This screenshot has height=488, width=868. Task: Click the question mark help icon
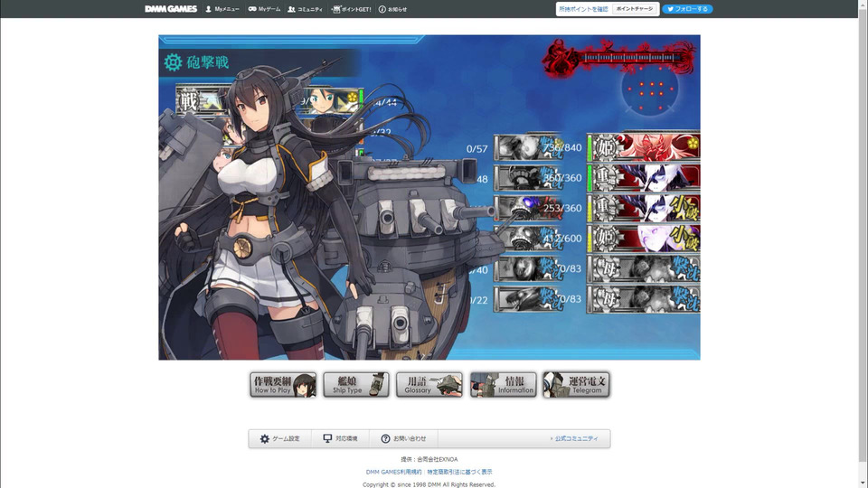[385, 439]
